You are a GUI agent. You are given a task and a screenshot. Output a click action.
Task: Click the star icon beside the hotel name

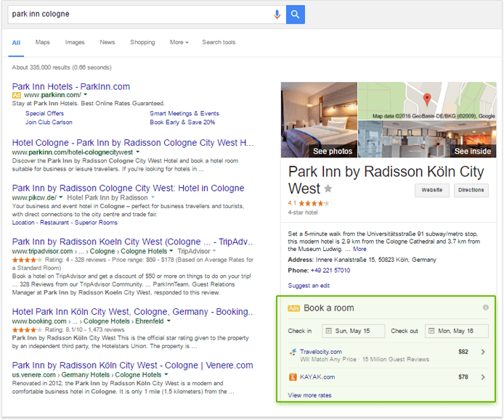pyautogui.click(x=328, y=189)
